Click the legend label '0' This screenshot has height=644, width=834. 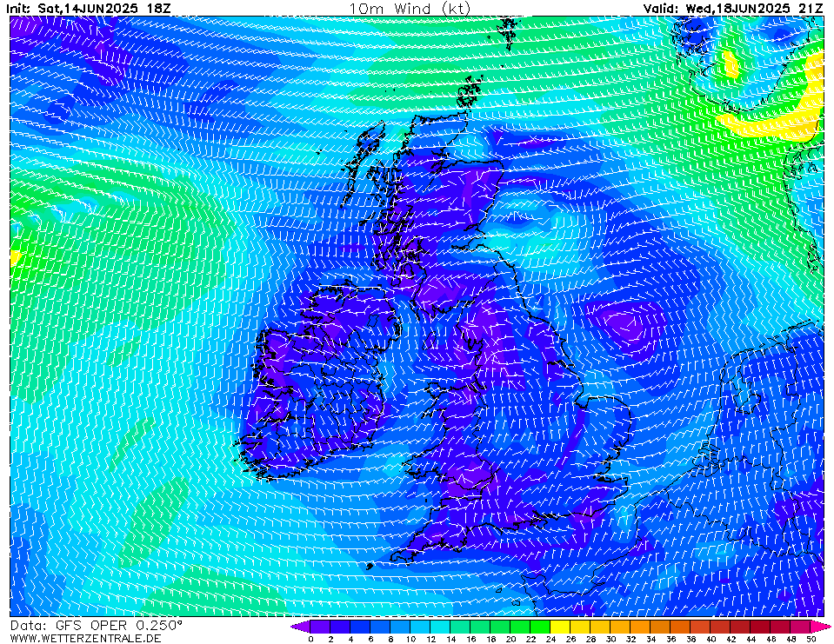point(310,639)
